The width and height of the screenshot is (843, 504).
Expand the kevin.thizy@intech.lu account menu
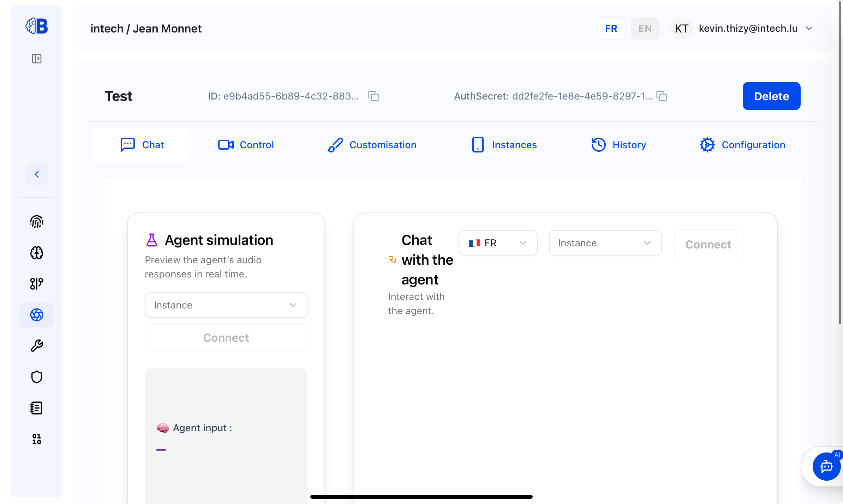point(809,28)
